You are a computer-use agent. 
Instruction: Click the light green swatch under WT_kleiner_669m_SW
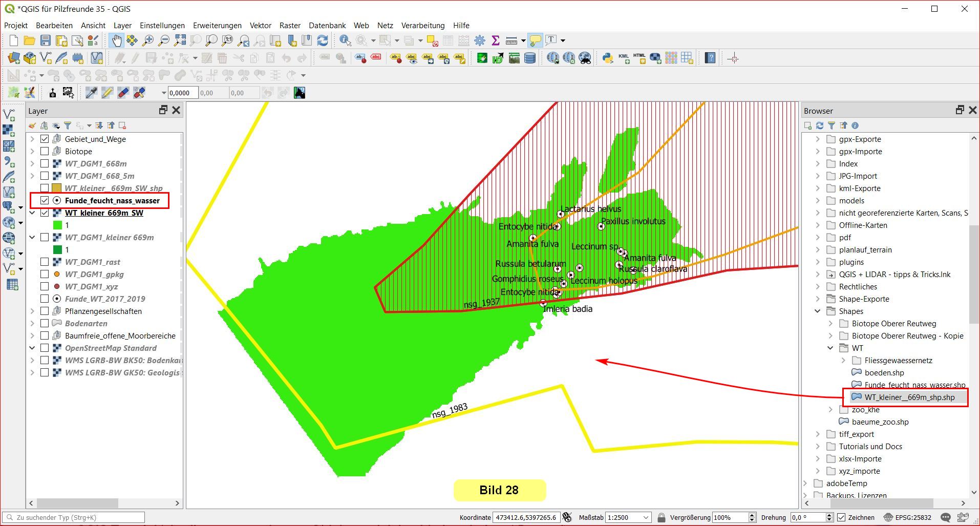(x=57, y=225)
